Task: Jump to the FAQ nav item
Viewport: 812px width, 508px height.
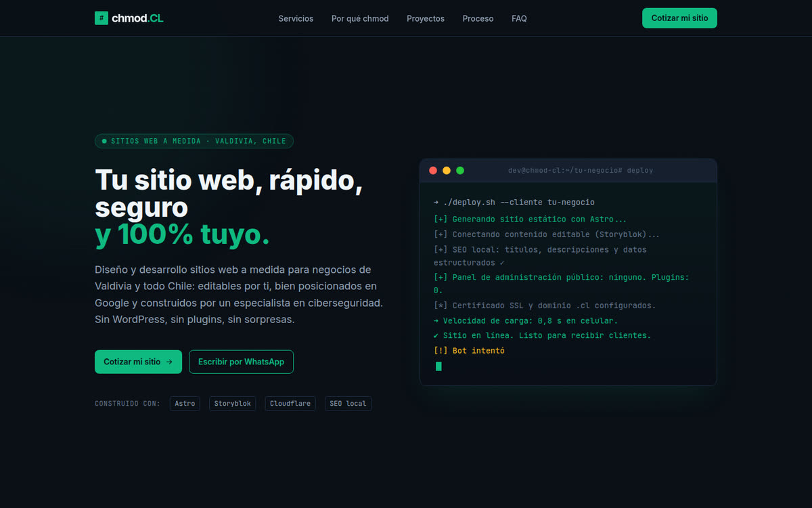Action: click(x=519, y=18)
